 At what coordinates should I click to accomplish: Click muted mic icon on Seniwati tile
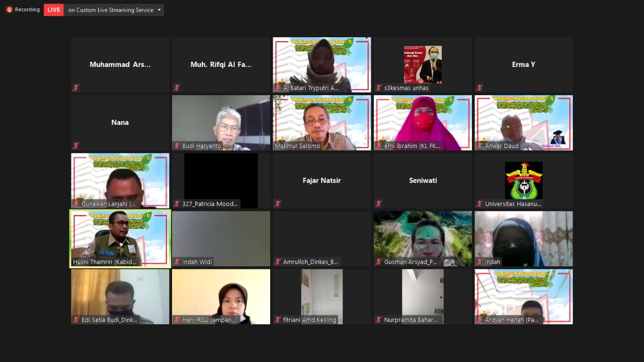tap(379, 204)
